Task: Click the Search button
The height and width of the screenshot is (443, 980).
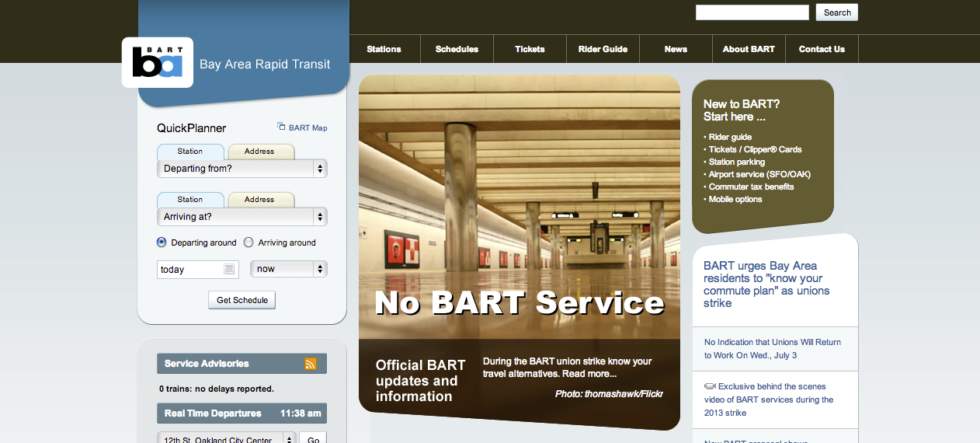Action: [x=837, y=12]
